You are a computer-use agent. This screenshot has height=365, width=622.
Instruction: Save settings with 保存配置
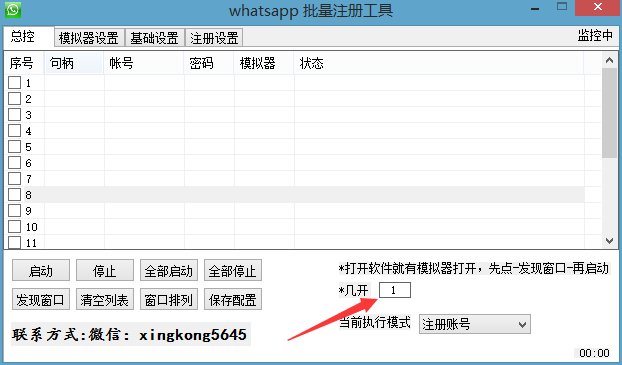click(x=233, y=299)
